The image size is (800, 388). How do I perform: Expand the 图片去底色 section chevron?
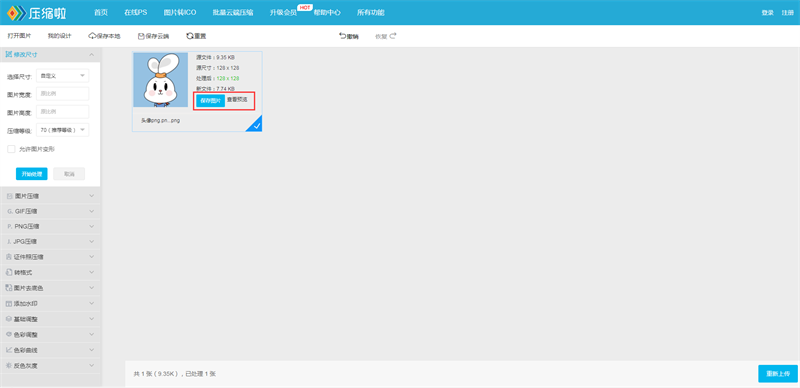tap(91, 288)
